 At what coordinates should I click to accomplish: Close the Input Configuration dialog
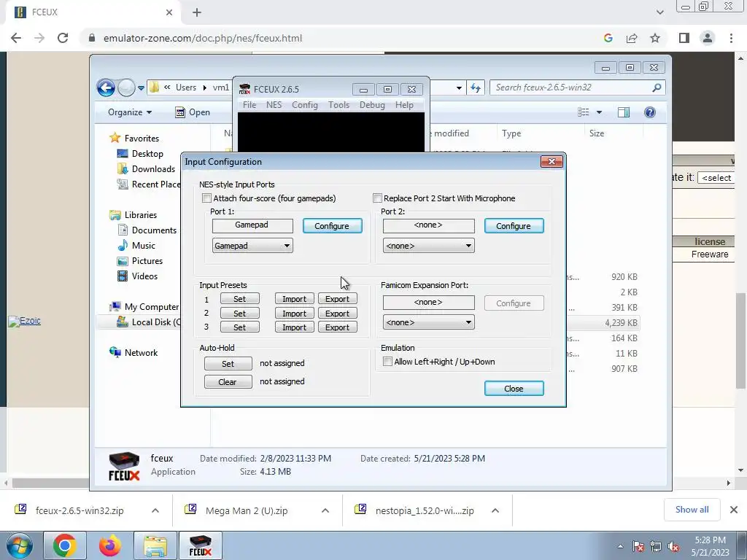[514, 389]
